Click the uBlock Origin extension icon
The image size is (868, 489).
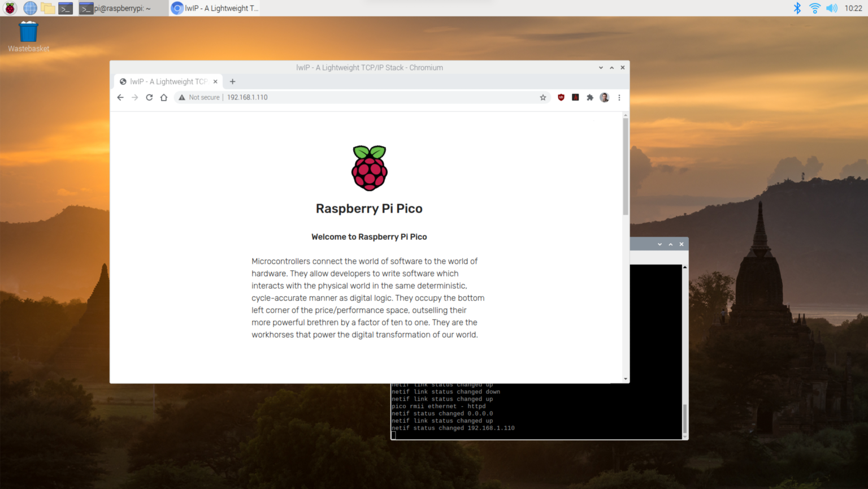[561, 97]
